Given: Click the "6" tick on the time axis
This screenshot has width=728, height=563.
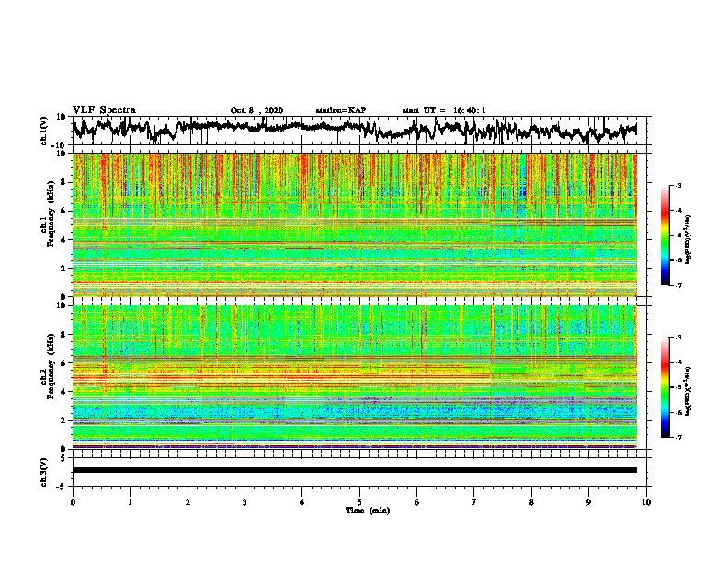Looking at the screenshot, I should (x=417, y=501).
